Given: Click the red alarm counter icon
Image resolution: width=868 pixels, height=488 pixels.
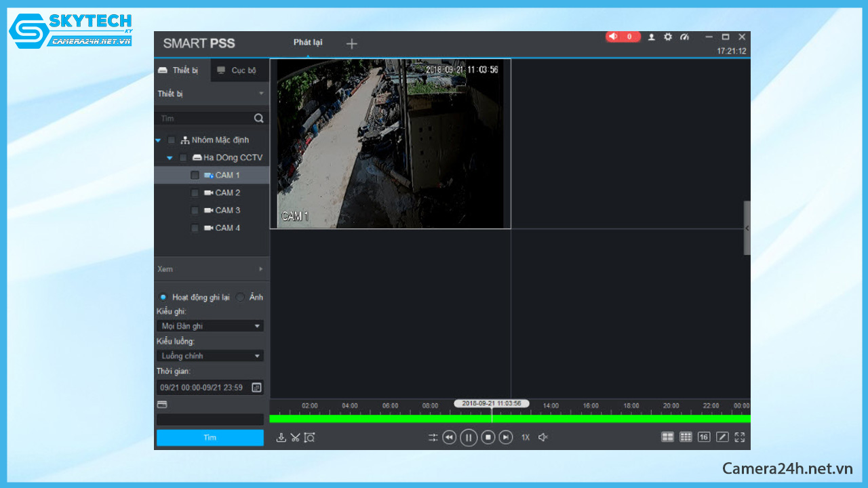Looking at the screenshot, I should [623, 37].
